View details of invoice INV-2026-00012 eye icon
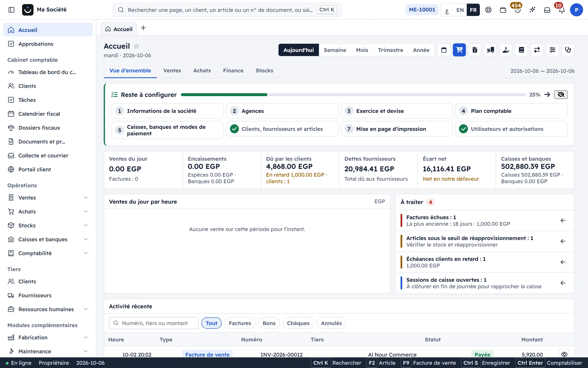Viewport: 588px width, 368px height. [x=564, y=354]
